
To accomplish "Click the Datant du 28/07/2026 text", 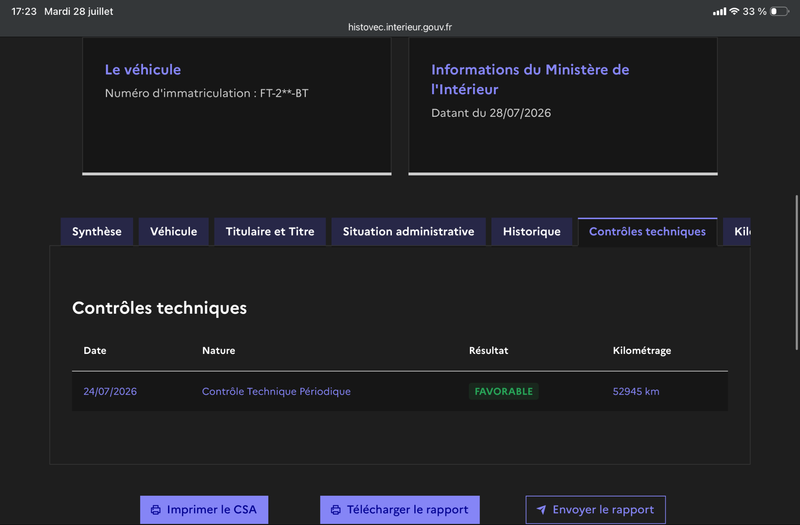I will (491, 113).
